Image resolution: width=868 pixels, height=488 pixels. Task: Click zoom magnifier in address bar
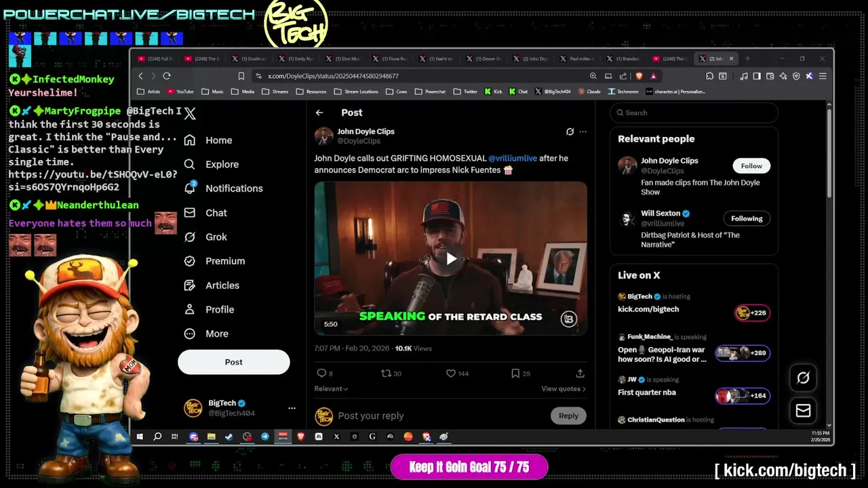coord(593,76)
